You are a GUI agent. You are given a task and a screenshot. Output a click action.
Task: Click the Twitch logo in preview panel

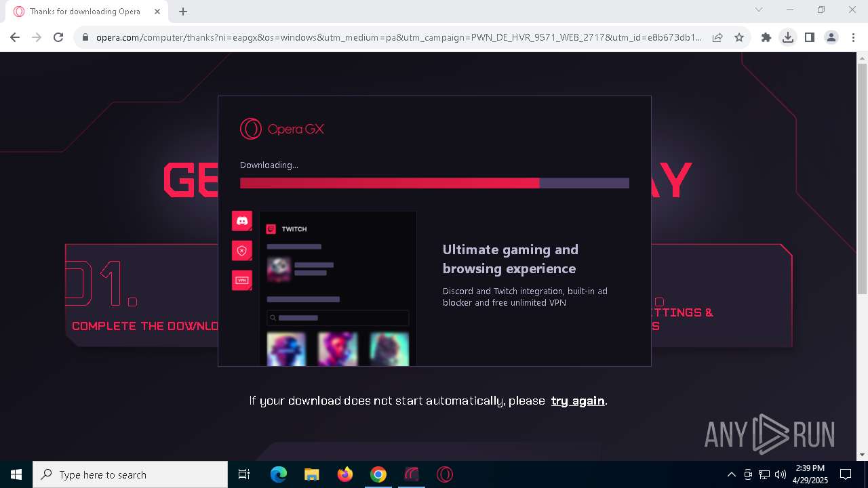[x=271, y=229]
